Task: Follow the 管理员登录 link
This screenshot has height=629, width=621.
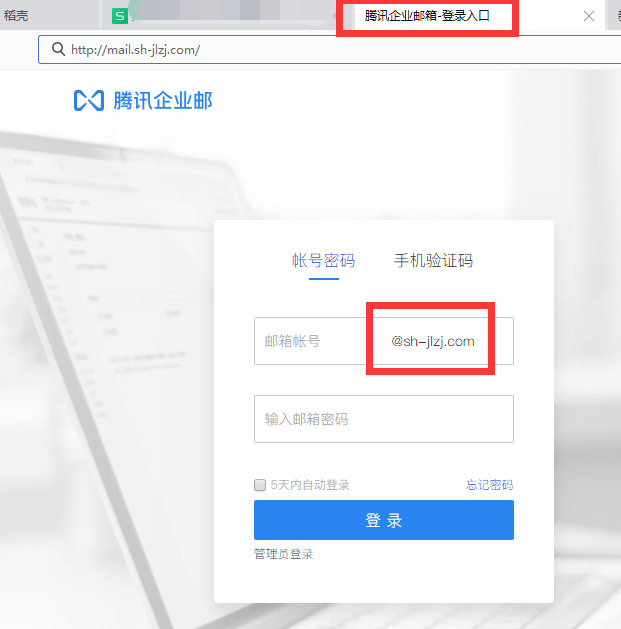Action: tap(283, 553)
